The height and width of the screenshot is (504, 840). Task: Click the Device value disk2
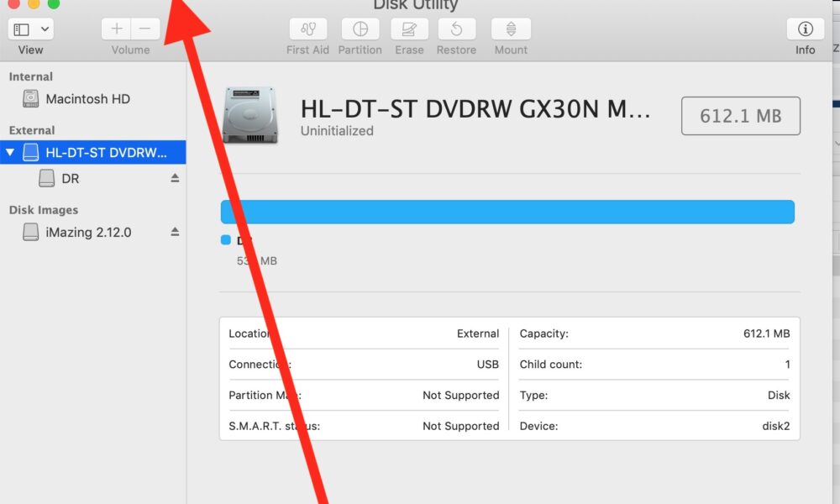[776, 427]
